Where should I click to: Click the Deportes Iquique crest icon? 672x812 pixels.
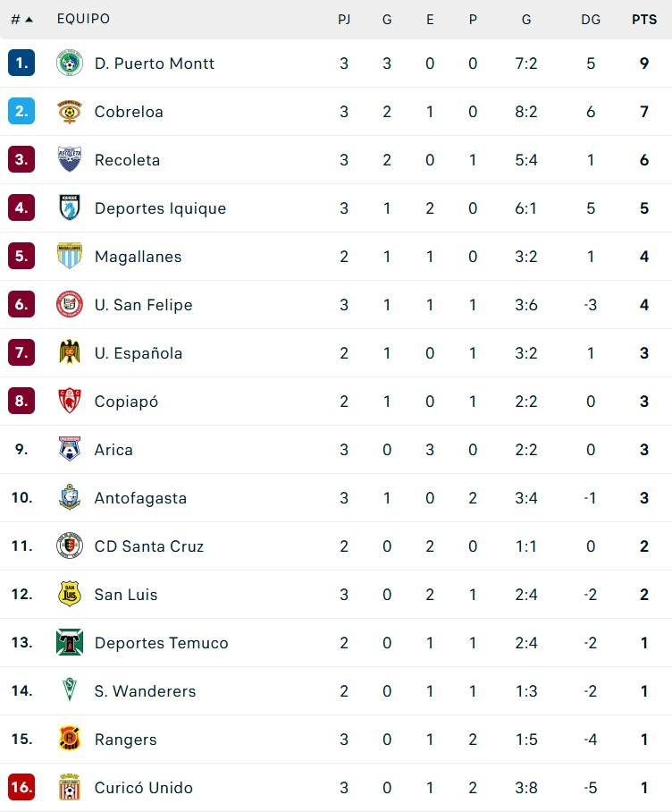click(69, 208)
